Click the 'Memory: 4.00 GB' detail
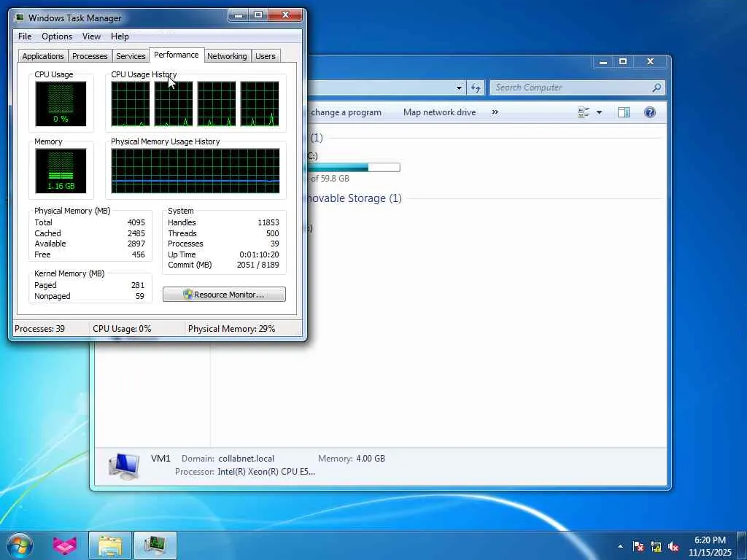This screenshot has width=747, height=560. click(x=352, y=459)
